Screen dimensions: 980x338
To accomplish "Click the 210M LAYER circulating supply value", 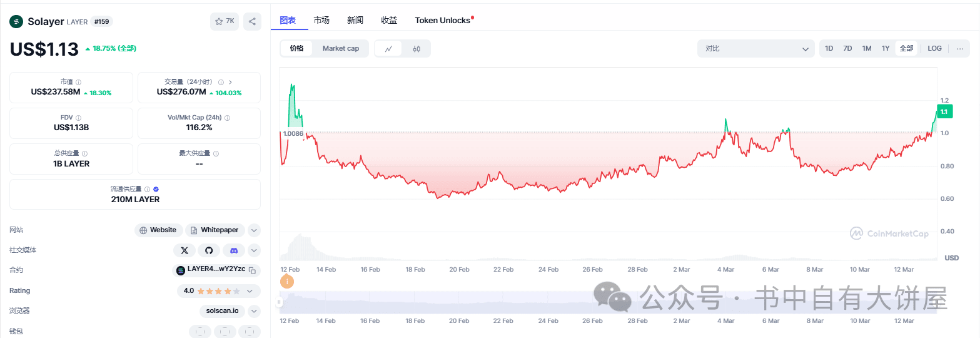I will (135, 200).
